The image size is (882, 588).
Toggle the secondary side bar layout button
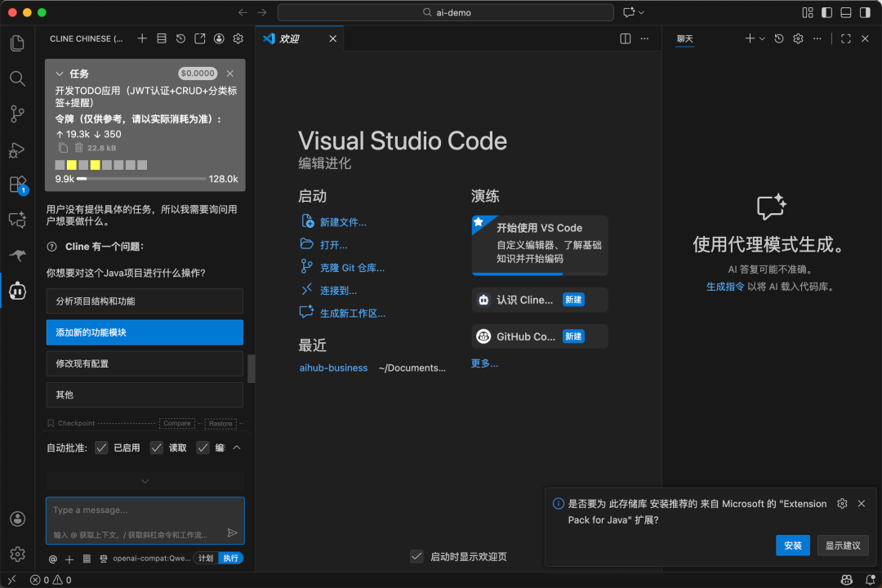click(865, 12)
